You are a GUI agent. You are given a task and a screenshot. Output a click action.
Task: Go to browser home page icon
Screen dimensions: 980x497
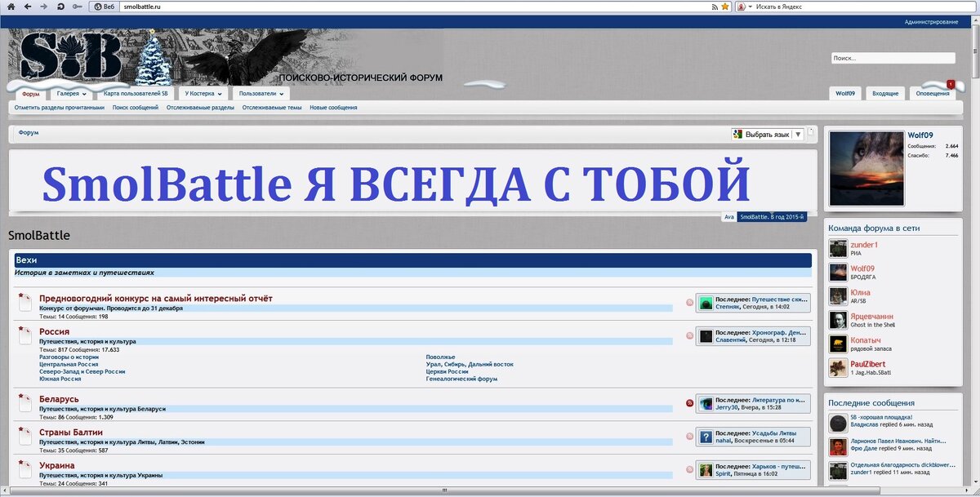point(11,7)
